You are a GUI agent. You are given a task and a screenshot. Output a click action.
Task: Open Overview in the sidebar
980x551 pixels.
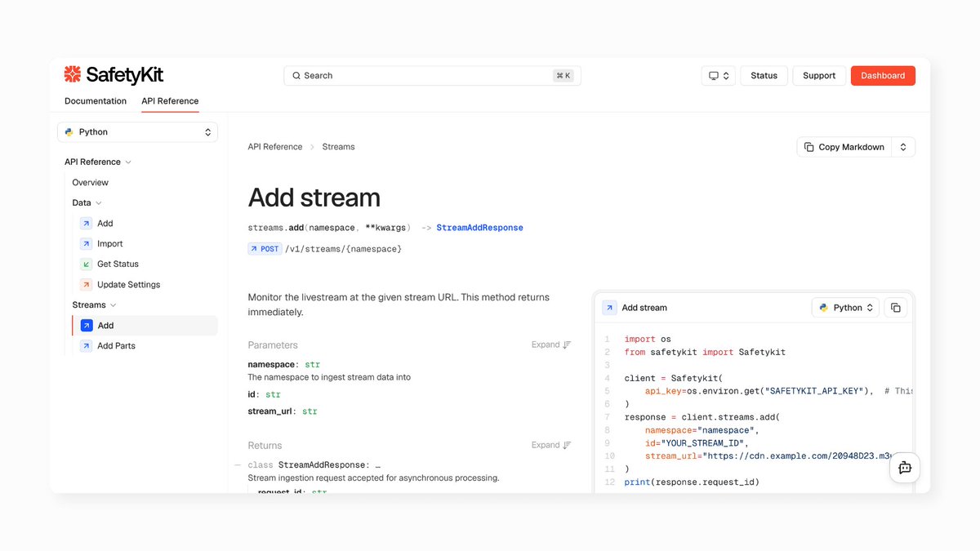90,183
